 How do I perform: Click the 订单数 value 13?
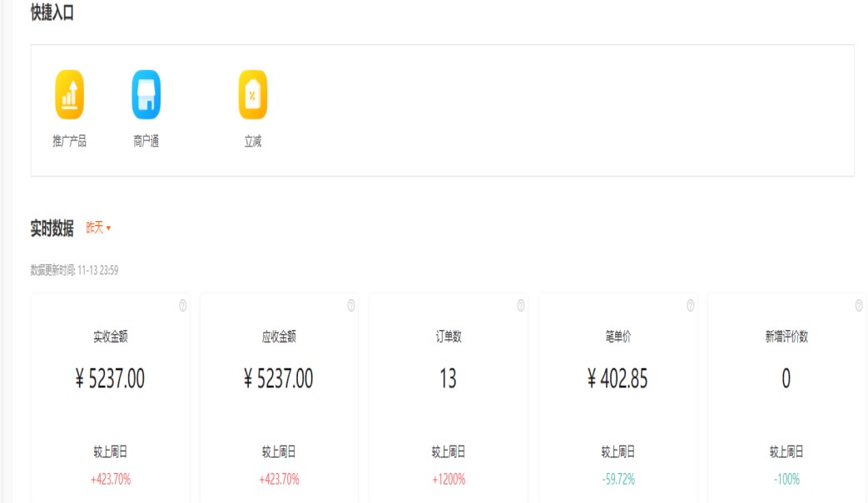(x=448, y=379)
